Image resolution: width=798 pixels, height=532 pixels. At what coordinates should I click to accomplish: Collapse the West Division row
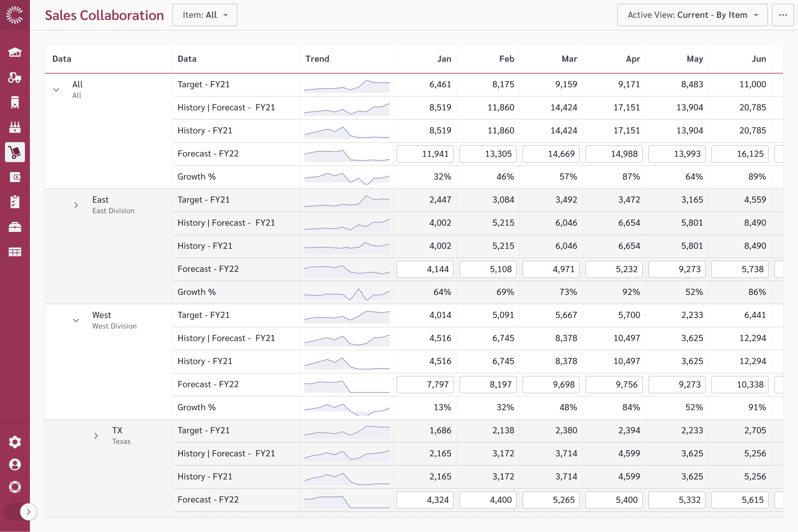pos(76,320)
